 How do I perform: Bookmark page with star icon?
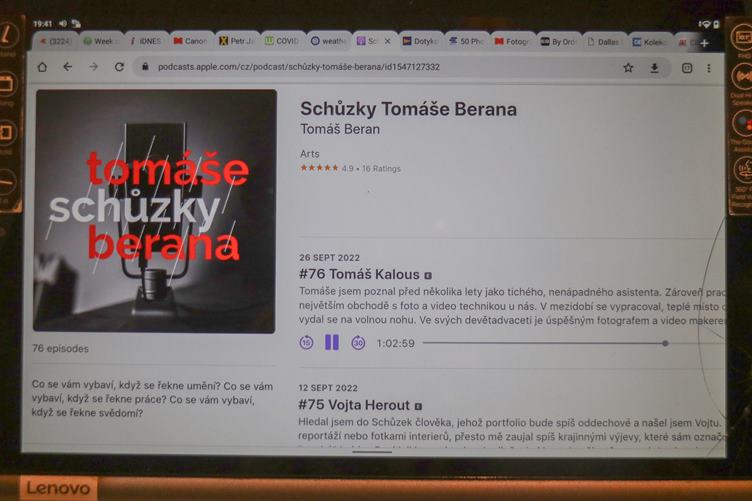(x=628, y=68)
